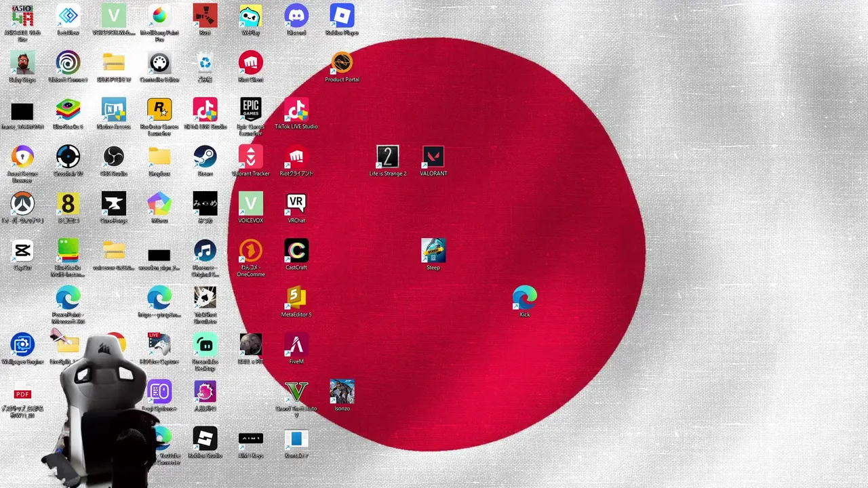The height and width of the screenshot is (488, 868).
Task: Launch Wallpaper Engine from the desktop
Action: 22,345
